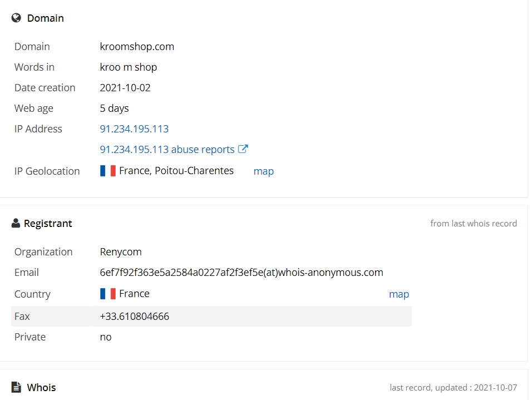Click the Fax number +33.610804666 row
Screen dimensions: 532x400
tap(211, 316)
